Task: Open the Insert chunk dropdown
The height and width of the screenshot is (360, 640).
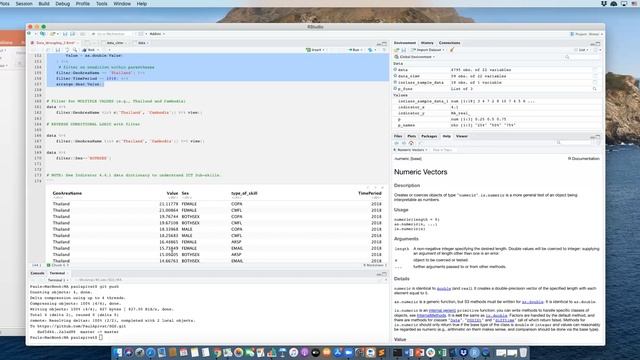Action: (x=316, y=50)
